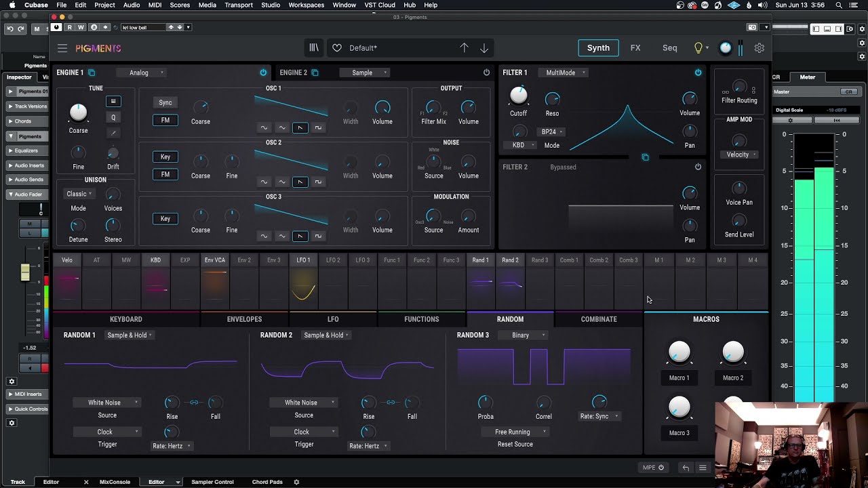Click the MPE button

[x=654, y=468]
